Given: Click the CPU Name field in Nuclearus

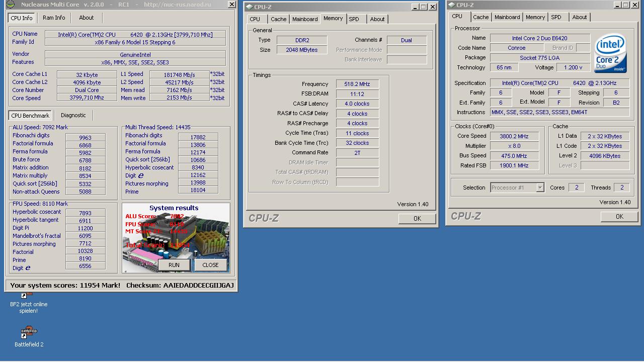Looking at the screenshot, I should (x=135, y=35).
